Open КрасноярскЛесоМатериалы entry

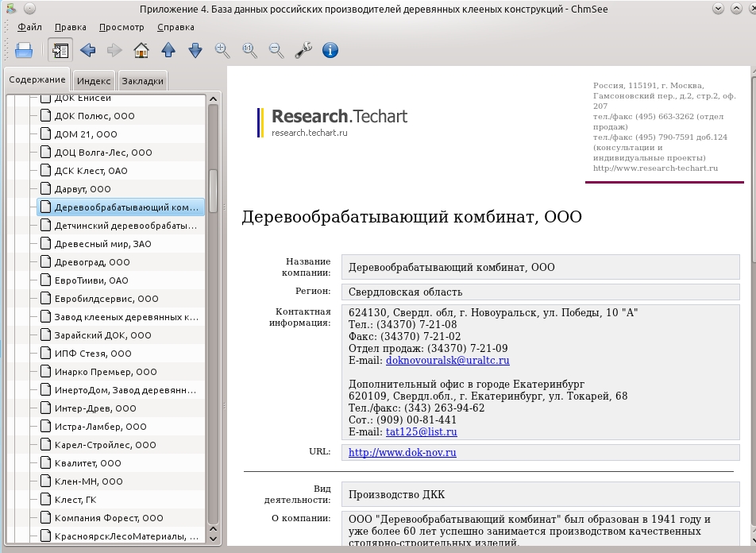pos(126,536)
